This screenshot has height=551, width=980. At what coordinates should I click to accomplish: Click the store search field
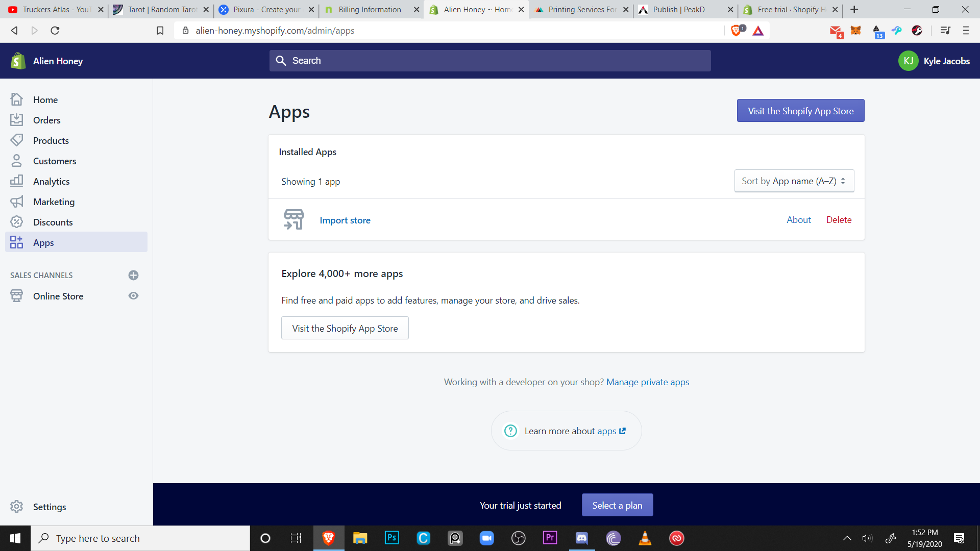pos(490,61)
